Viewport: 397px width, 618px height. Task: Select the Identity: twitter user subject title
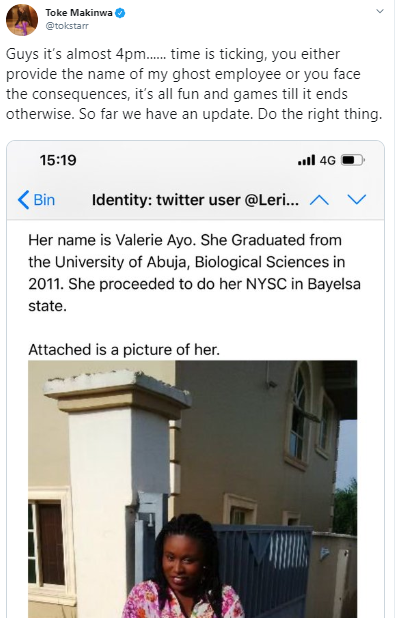tap(195, 200)
